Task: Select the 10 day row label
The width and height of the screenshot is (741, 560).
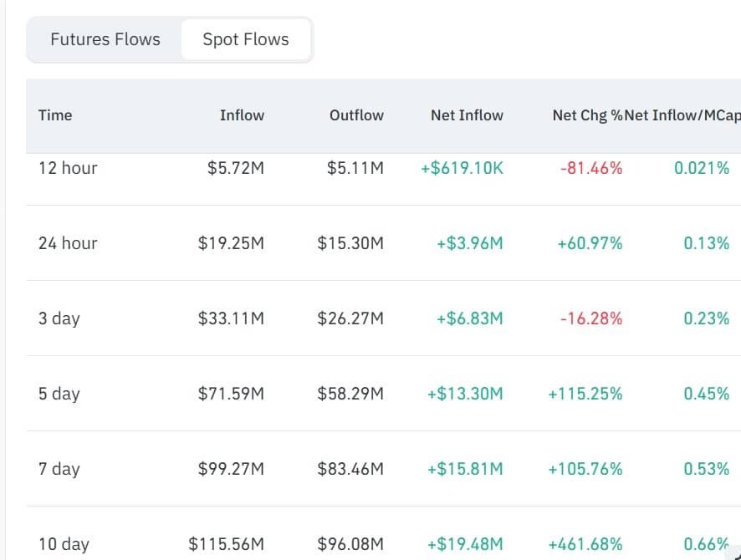Action: click(64, 544)
